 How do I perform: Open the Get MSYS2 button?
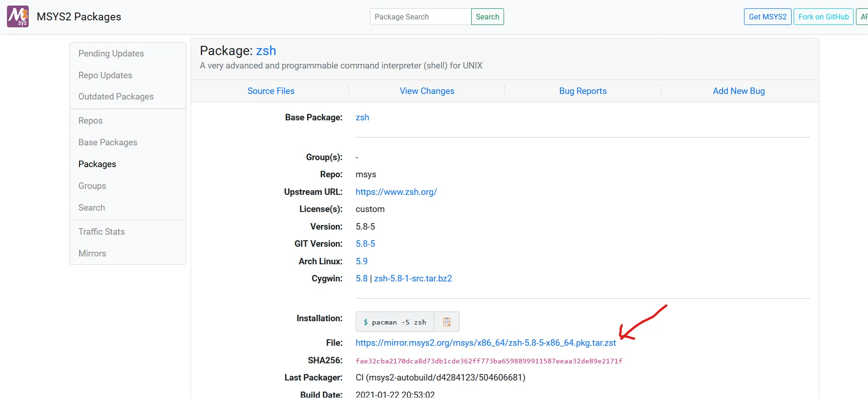click(x=768, y=17)
